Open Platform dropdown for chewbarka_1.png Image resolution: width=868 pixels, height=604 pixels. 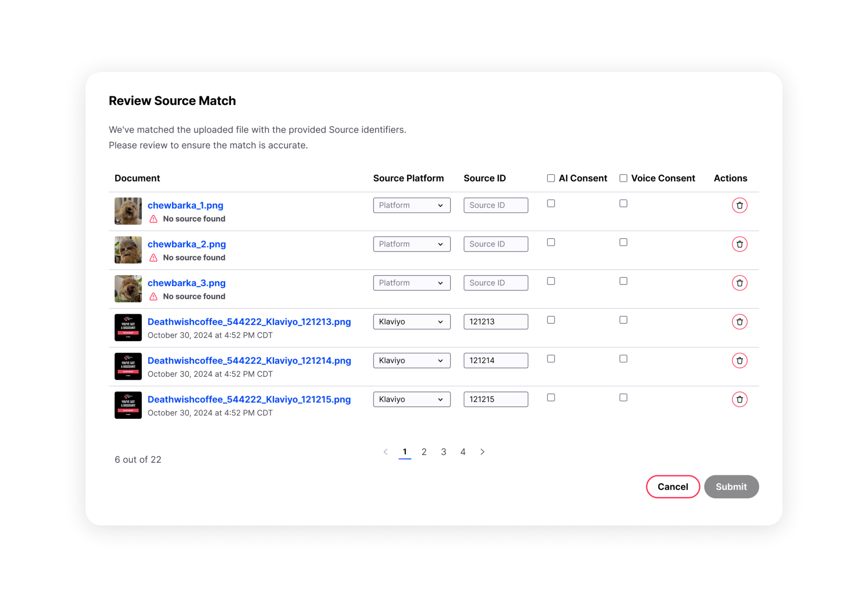coord(411,205)
